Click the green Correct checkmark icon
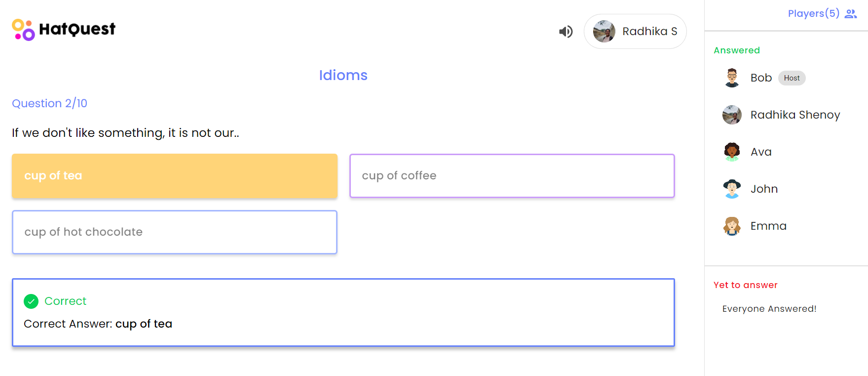This screenshot has height=376, width=868. click(31, 301)
